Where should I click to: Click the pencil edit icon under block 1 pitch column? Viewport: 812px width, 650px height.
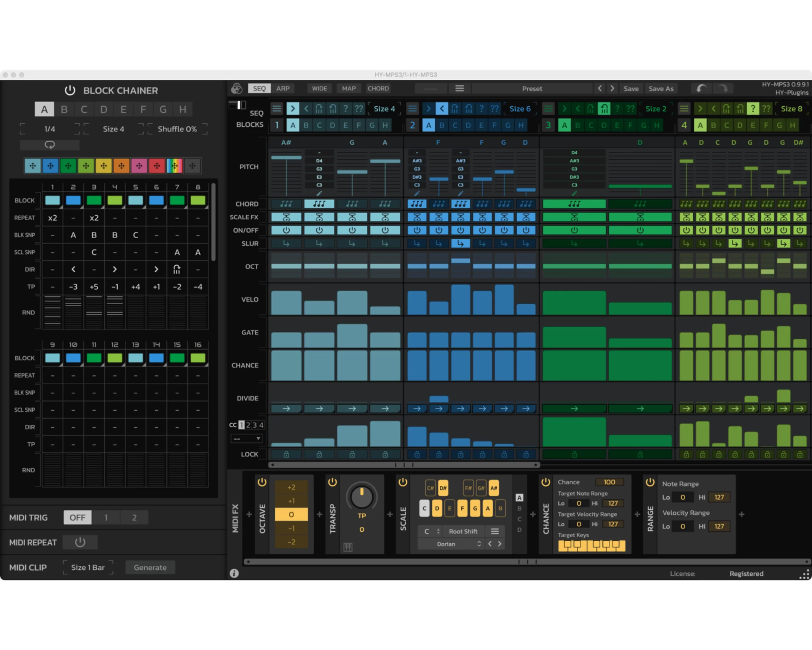coord(319,193)
